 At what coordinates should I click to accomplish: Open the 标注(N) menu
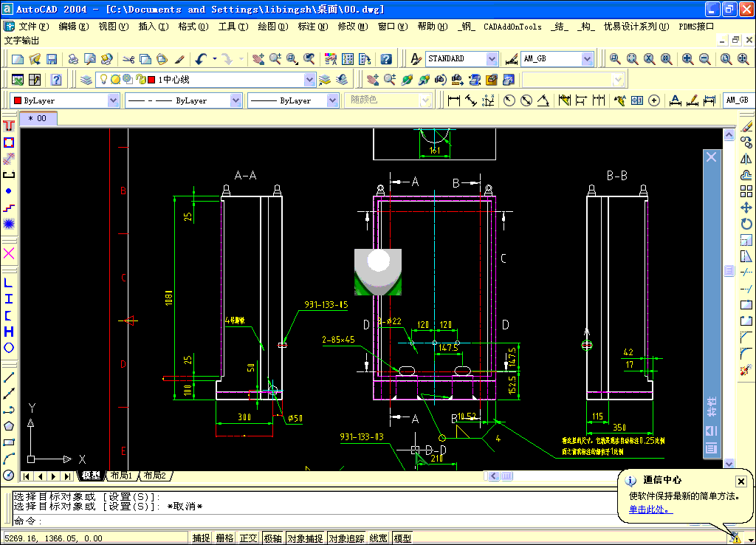[313, 27]
